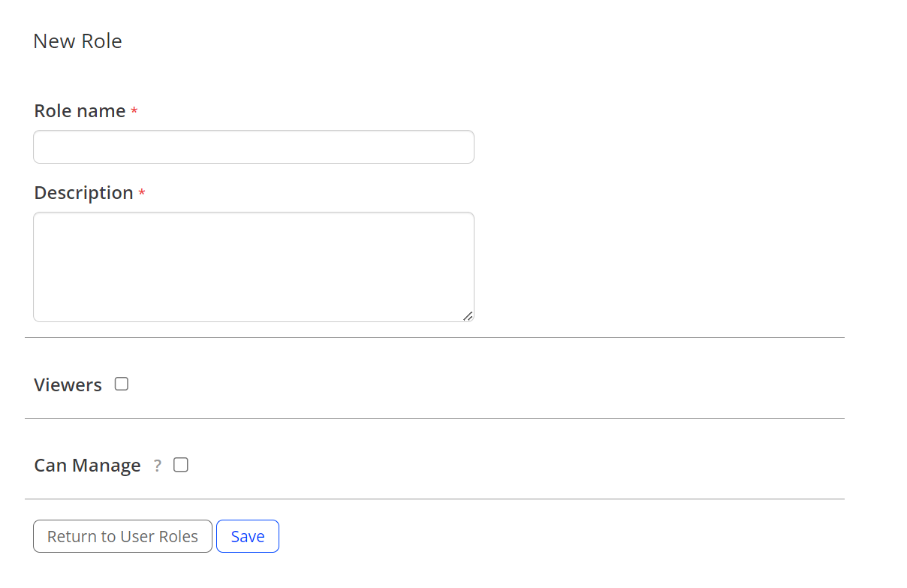Click the divider line below Description box

(x=434, y=338)
